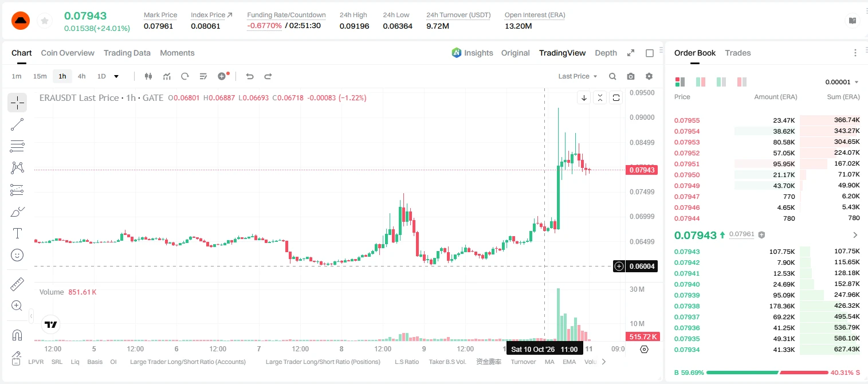Open AI Insights
This screenshot has height=384, width=868.
[x=472, y=53]
